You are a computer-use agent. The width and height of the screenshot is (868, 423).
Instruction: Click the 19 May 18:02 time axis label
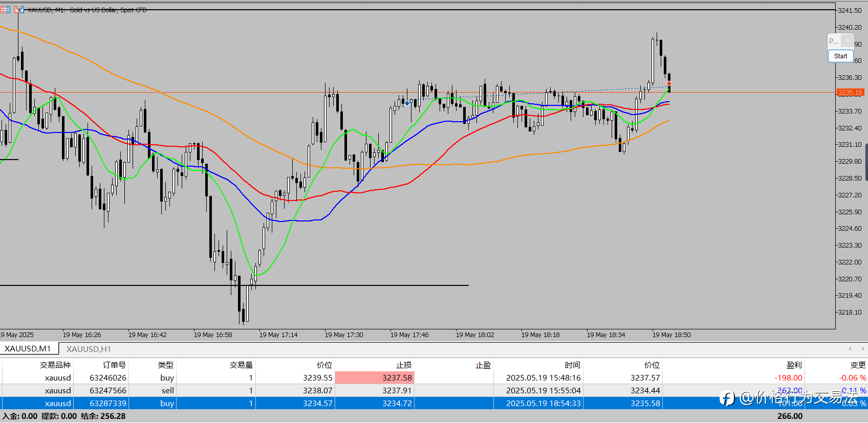[x=475, y=335]
